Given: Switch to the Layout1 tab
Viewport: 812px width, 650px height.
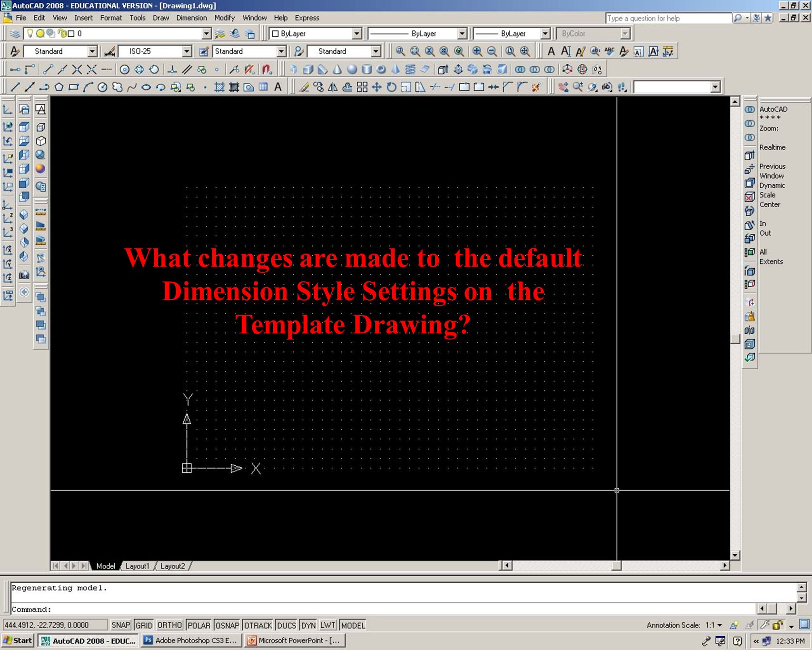Looking at the screenshot, I should 137,566.
